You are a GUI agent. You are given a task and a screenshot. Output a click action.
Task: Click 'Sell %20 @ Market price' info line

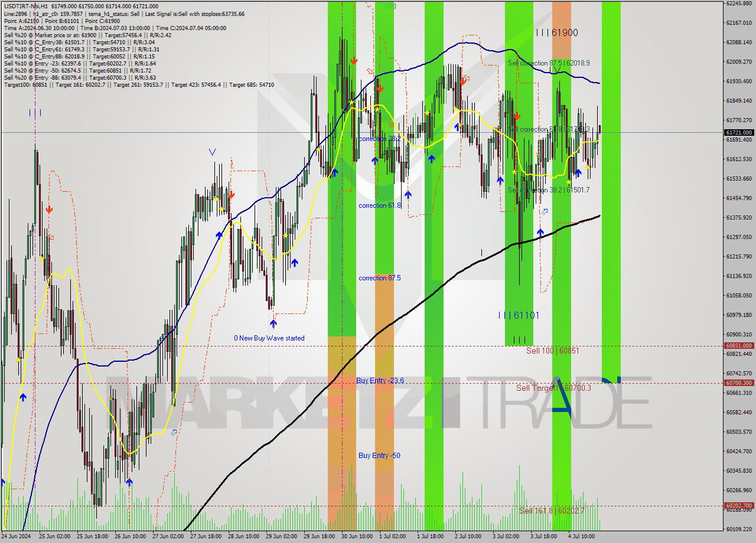[x=87, y=35]
